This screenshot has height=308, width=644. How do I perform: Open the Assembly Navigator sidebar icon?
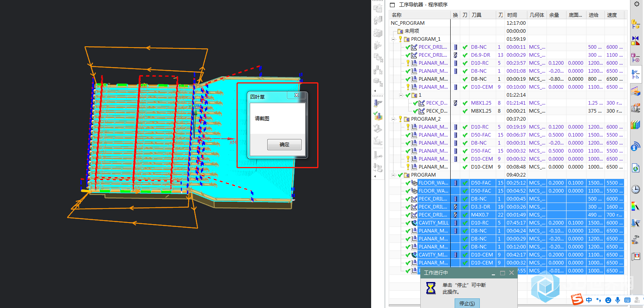(x=636, y=24)
